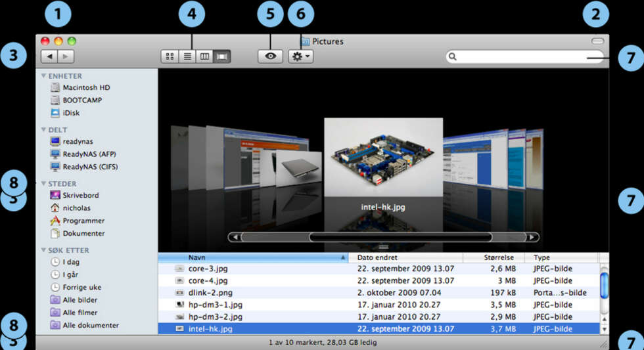644x350 pixels.
Task: Click the Programmer applications icon
Action: (55, 221)
